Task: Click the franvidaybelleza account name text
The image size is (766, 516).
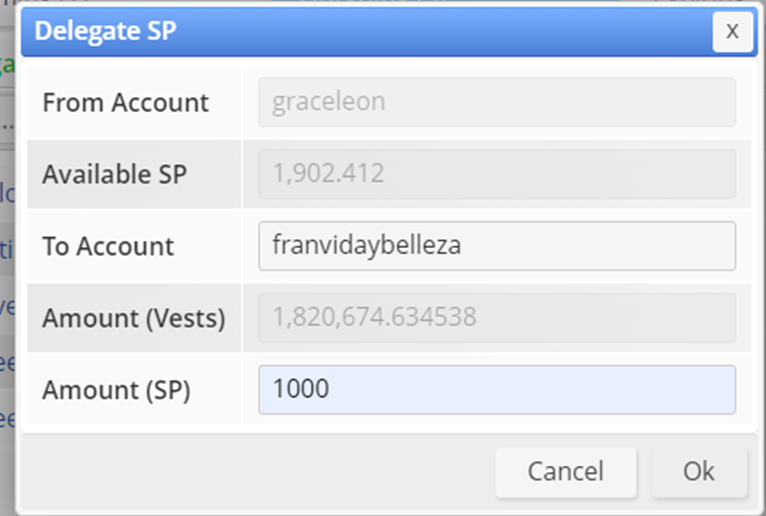Action: pyautogui.click(x=366, y=246)
